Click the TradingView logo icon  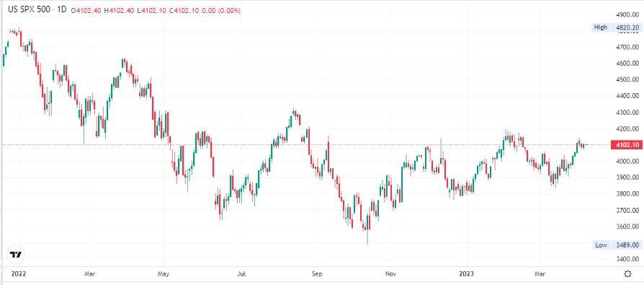(16, 255)
